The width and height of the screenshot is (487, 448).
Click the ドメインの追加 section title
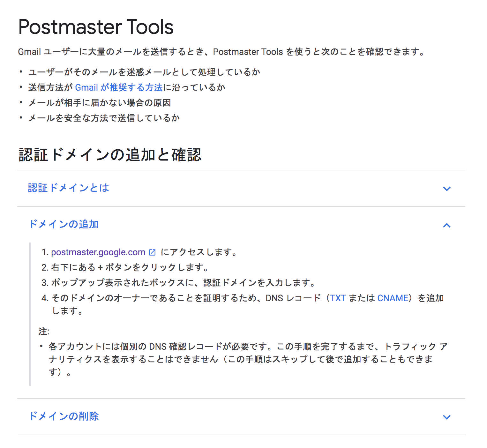point(64,224)
